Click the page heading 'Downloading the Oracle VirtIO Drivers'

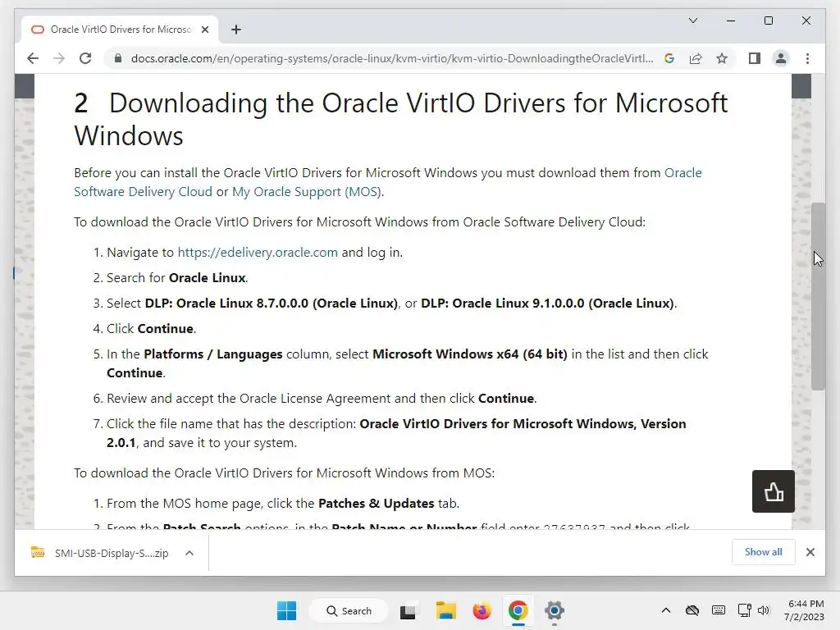pyautogui.click(x=400, y=119)
